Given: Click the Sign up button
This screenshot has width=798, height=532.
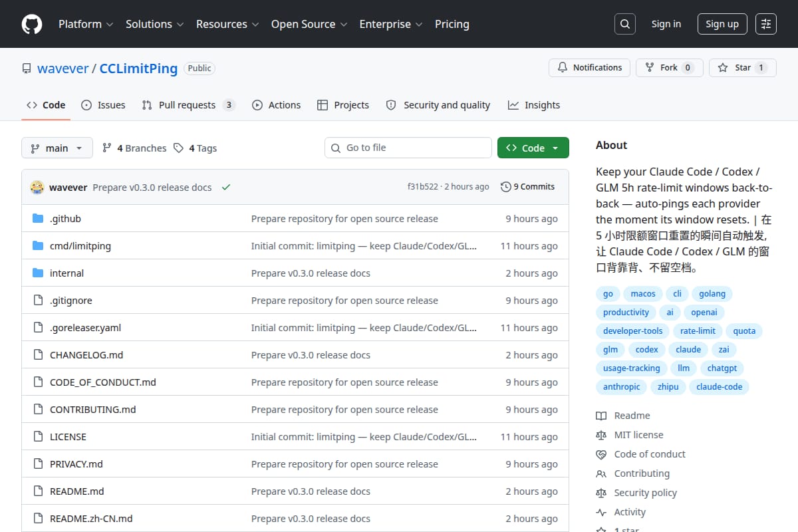Looking at the screenshot, I should pyautogui.click(x=722, y=24).
